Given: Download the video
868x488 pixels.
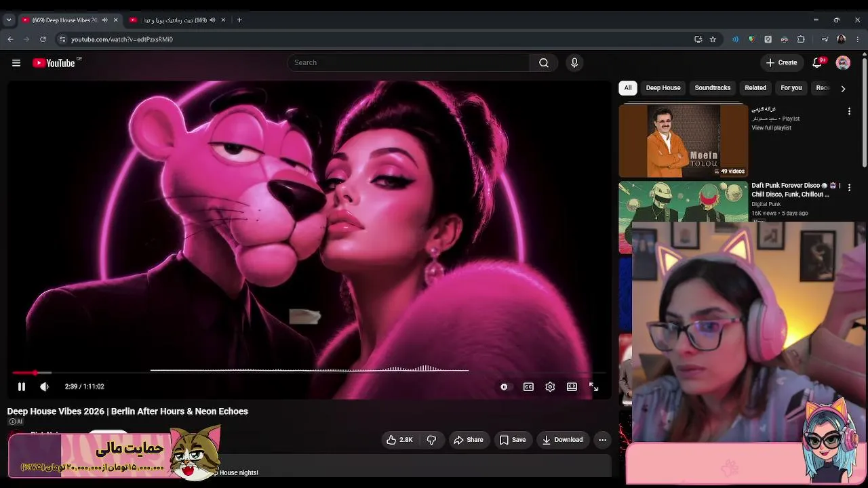Looking at the screenshot, I should (x=562, y=440).
